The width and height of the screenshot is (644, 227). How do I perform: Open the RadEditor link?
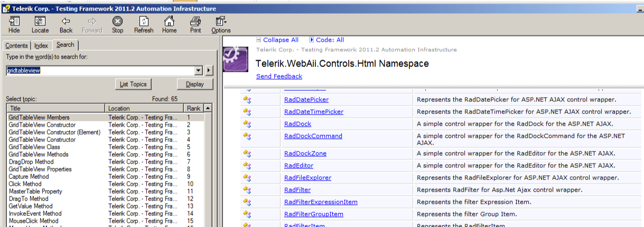pyautogui.click(x=298, y=166)
